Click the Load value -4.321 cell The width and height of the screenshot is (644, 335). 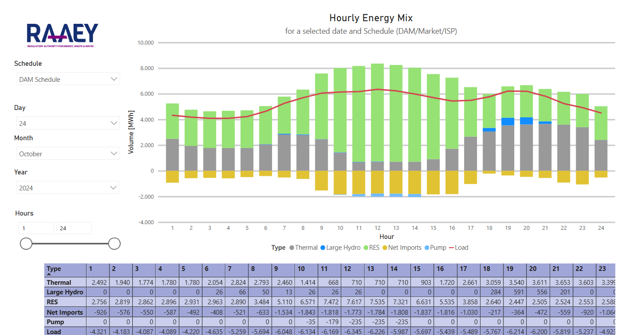point(98,332)
